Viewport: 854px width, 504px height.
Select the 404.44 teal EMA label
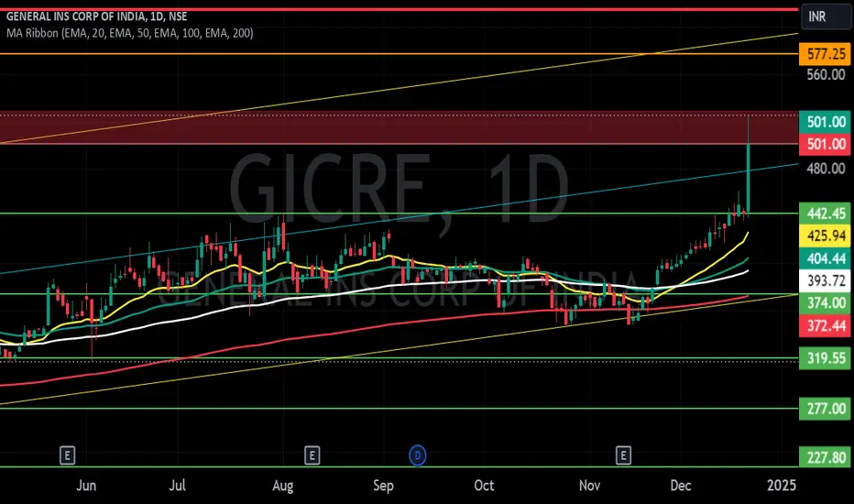tap(825, 258)
